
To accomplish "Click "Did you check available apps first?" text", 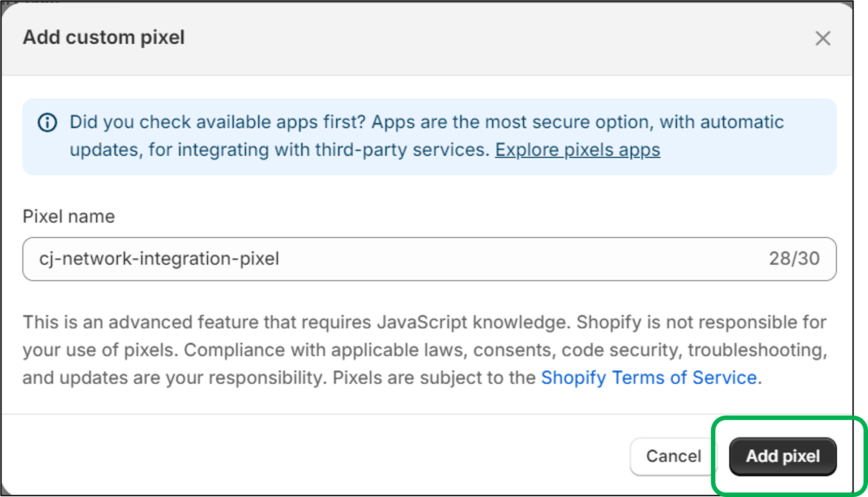I will 218,122.
